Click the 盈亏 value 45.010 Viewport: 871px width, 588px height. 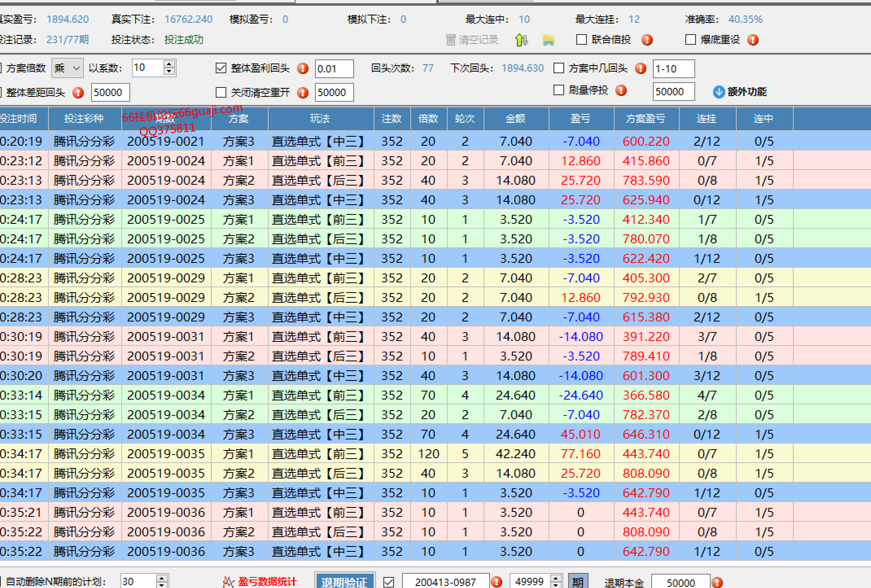click(581, 434)
